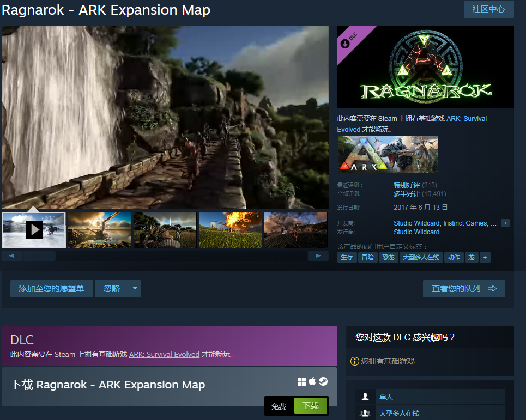This screenshot has width=526, height=420.
Task: Select the 恐龙 tag
Action: pos(388,257)
